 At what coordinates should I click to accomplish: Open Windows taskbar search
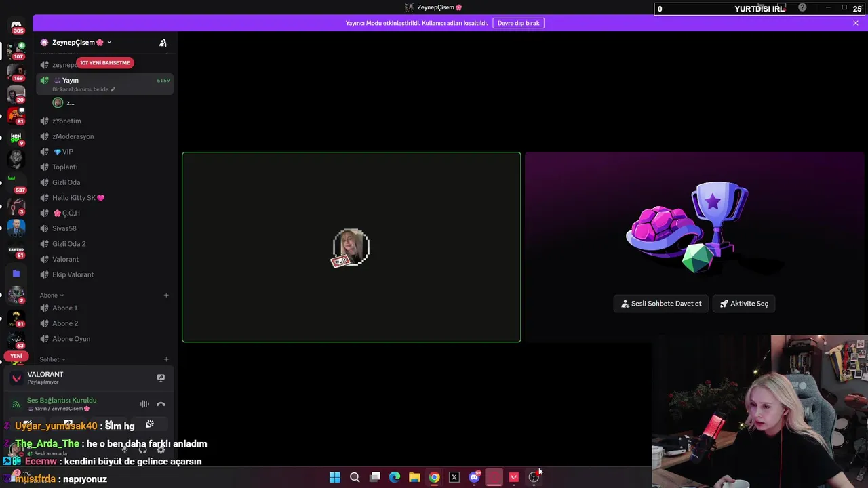click(355, 477)
